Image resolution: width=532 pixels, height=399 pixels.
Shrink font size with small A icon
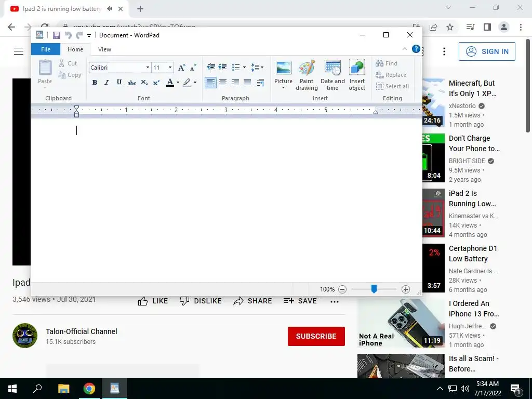click(193, 68)
